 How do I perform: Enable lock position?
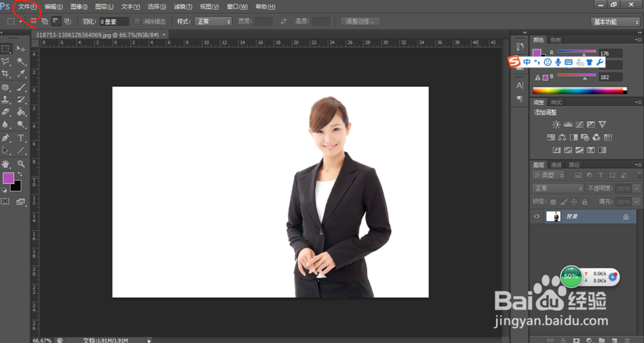pyautogui.click(x=574, y=202)
